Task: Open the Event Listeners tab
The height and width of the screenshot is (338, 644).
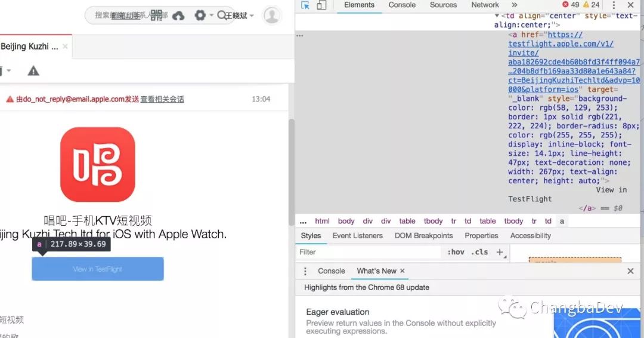Action: click(357, 236)
